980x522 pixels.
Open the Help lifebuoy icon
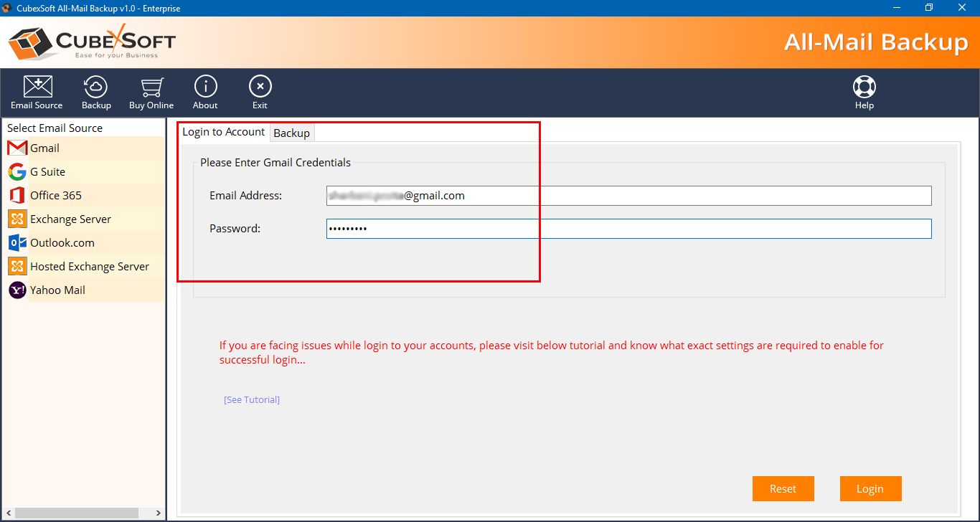click(x=864, y=87)
